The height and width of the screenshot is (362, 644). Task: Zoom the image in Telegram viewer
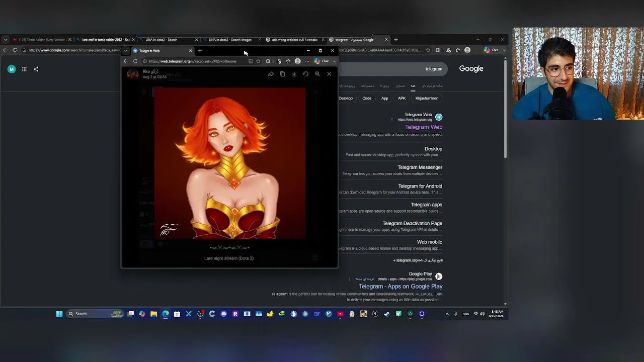point(317,74)
